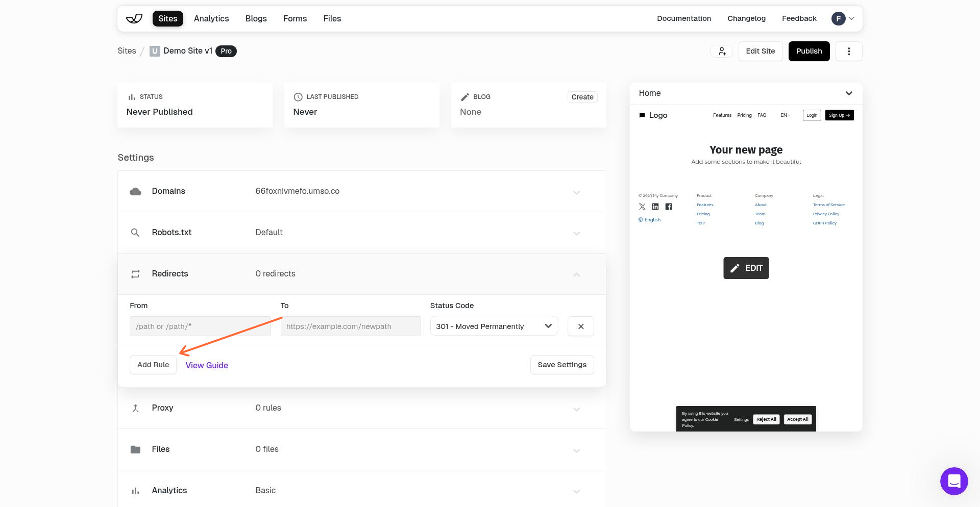The width and height of the screenshot is (980, 507).
Task: Click the Umso bird logo
Action: (x=134, y=18)
